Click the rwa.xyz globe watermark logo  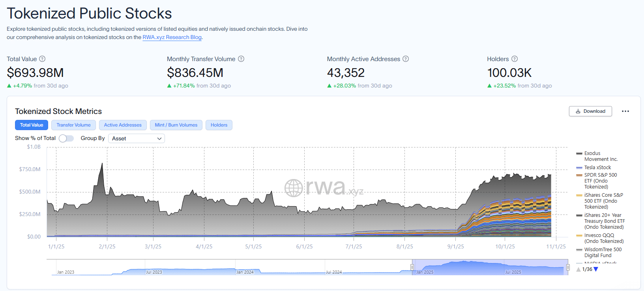click(x=294, y=188)
